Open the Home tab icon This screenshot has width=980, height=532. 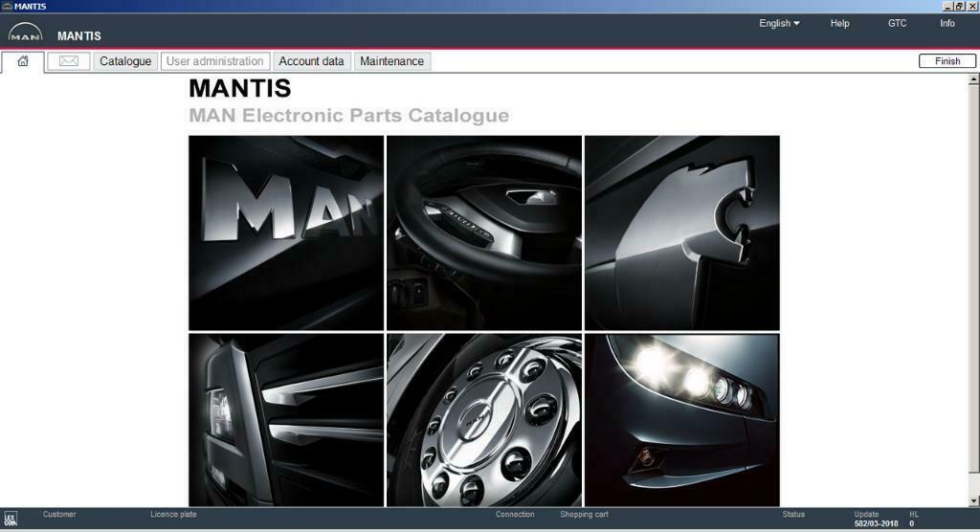pos(23,61)
